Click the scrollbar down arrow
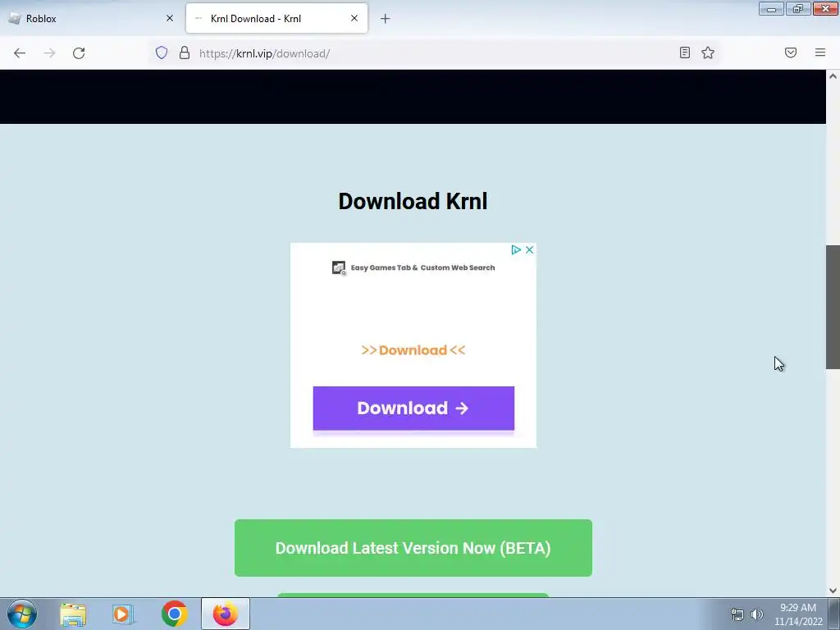The height and width of the screenshot is (630, 840). click(833, 591)
